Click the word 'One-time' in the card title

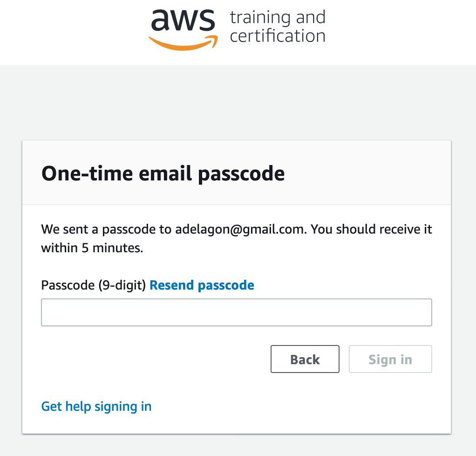(x=87, y=173)
